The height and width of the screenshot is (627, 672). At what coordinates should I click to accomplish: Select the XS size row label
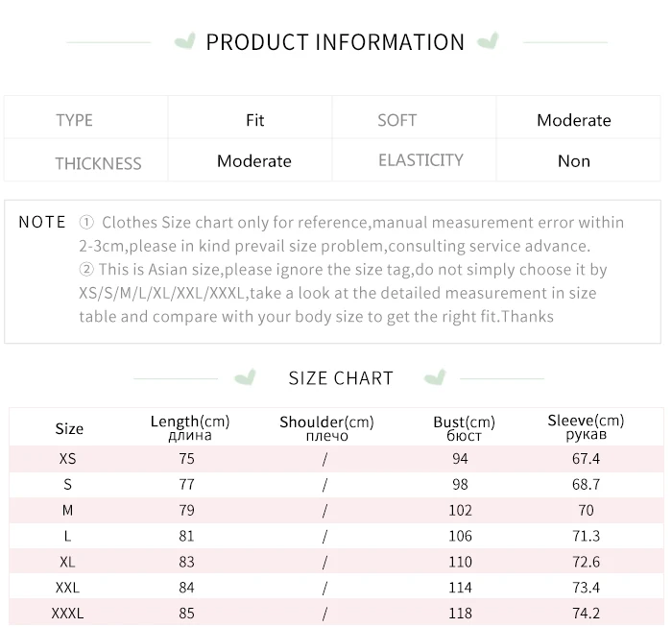coord(67,459)
